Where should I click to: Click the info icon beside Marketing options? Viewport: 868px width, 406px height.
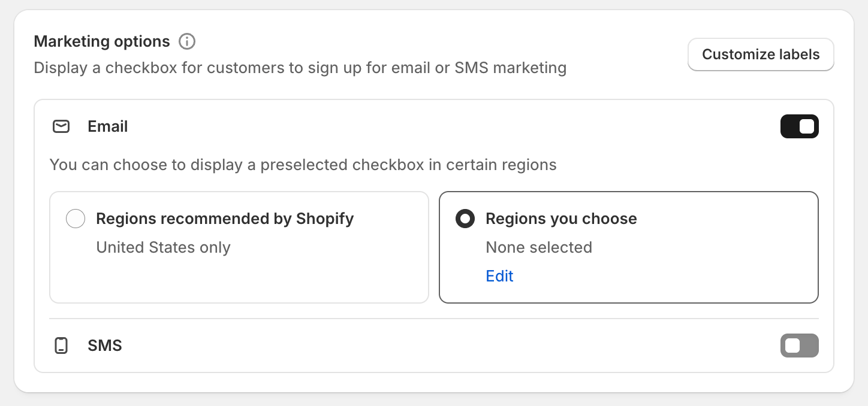click(x=187, y=41)
